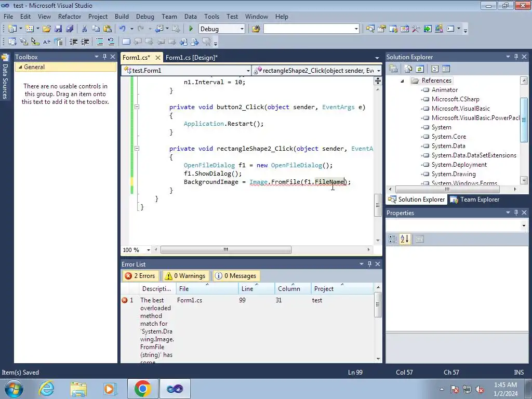Comment out the selected lines icon
This screenshot has height=399, width=532.
click(x=100, y=42)
